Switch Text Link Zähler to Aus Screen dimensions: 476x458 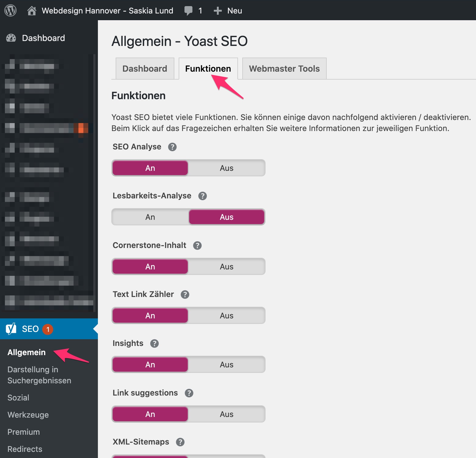227,316
